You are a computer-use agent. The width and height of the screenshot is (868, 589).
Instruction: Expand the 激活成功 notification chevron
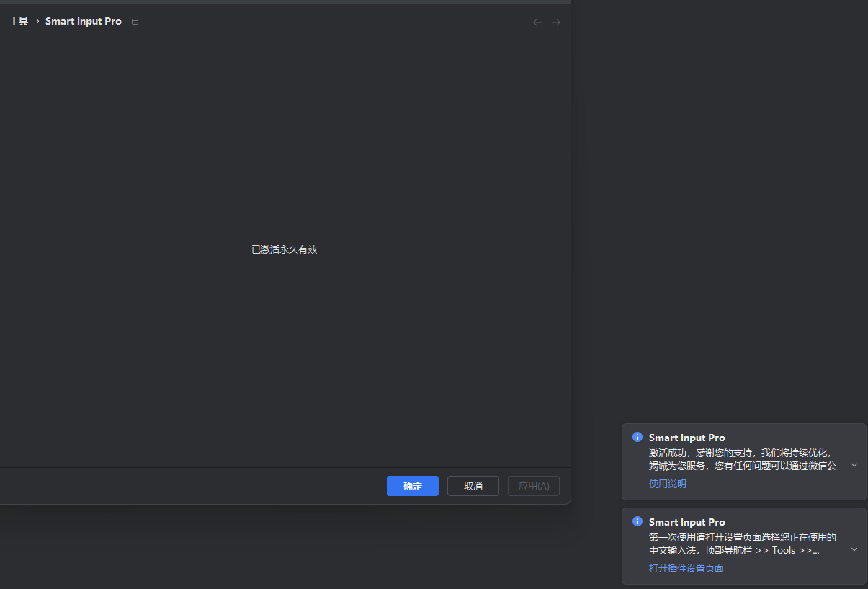pos(854,465)
